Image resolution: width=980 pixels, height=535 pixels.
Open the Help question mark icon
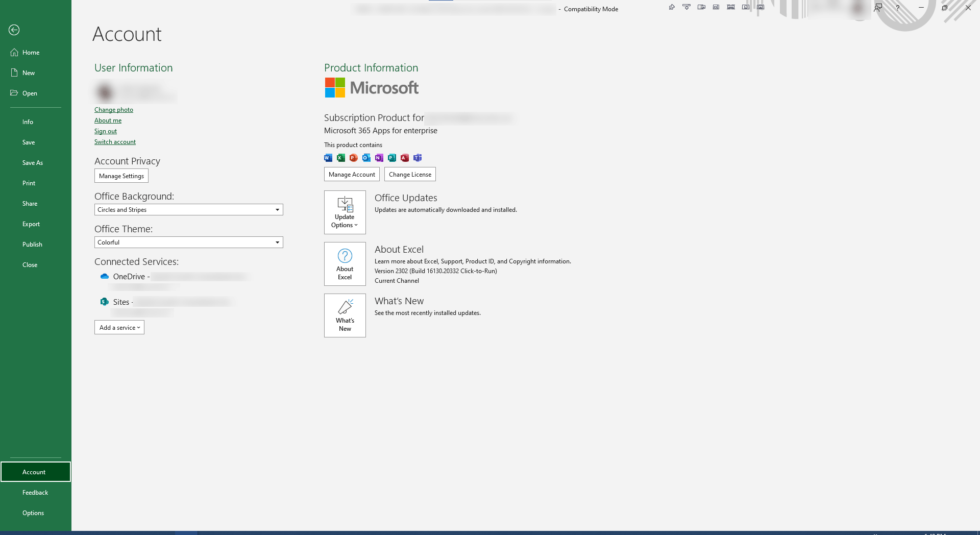coord(897,8)
